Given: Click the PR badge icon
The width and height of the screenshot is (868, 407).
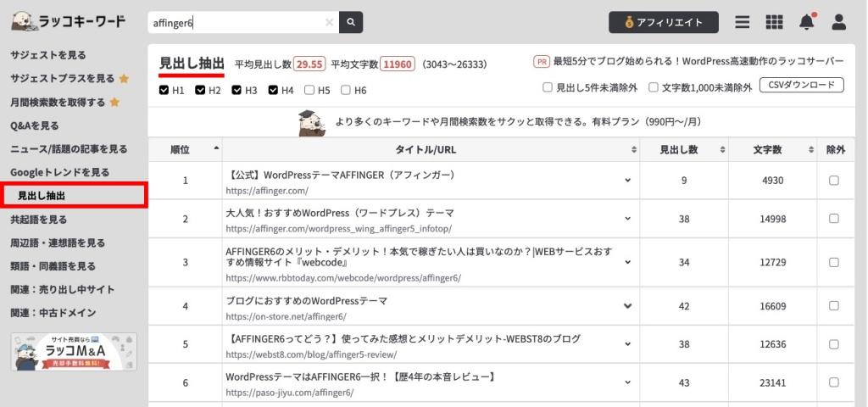Looking at the screenshot, I should point(542,61).
